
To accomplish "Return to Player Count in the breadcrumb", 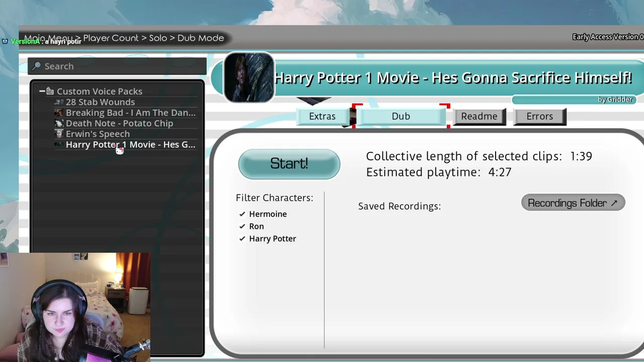I will click(111, 38).
